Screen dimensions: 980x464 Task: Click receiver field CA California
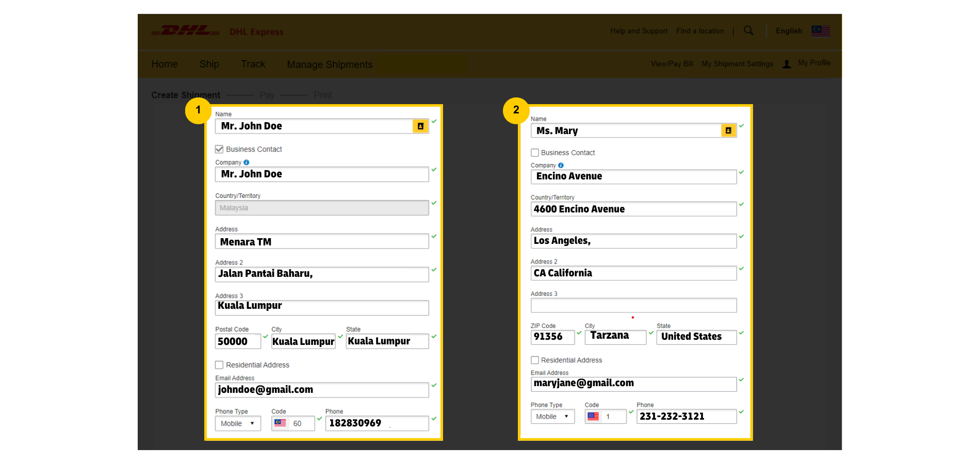pos(633,273)
